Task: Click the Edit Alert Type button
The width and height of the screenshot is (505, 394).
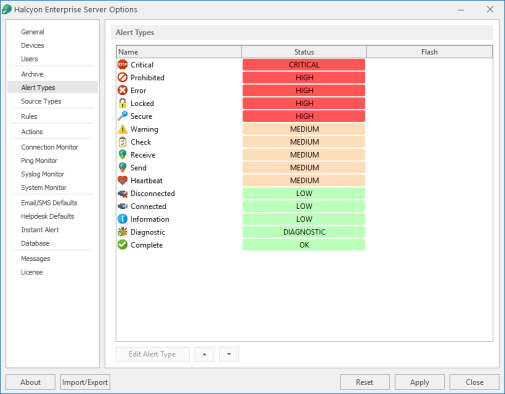Action: point(153,354)
